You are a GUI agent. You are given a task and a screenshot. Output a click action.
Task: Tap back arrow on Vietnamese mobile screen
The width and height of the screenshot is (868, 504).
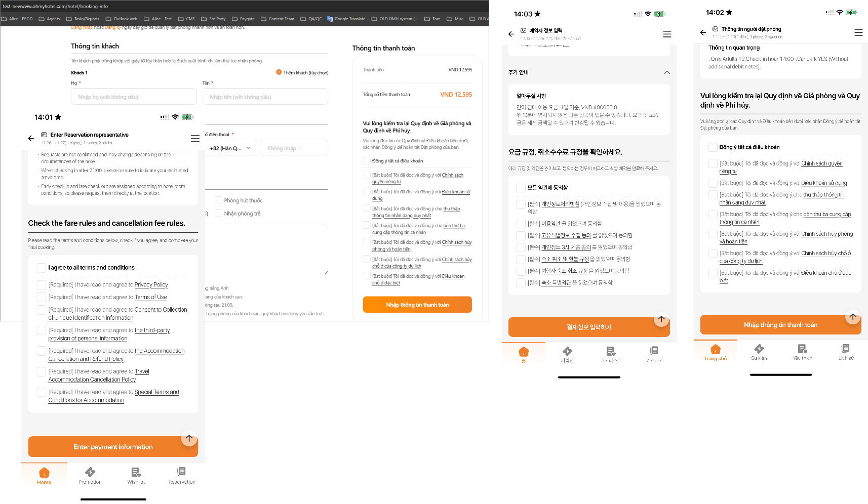[x=703, y=32]
